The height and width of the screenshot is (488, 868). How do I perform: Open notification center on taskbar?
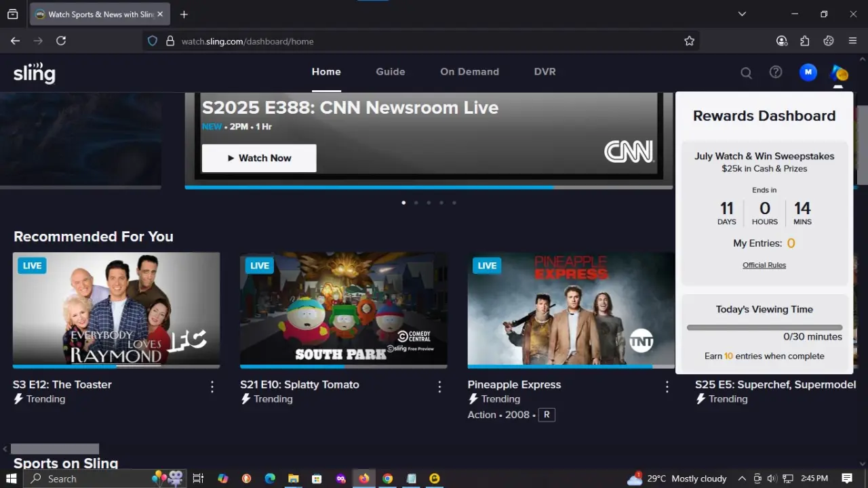(847, 479)
